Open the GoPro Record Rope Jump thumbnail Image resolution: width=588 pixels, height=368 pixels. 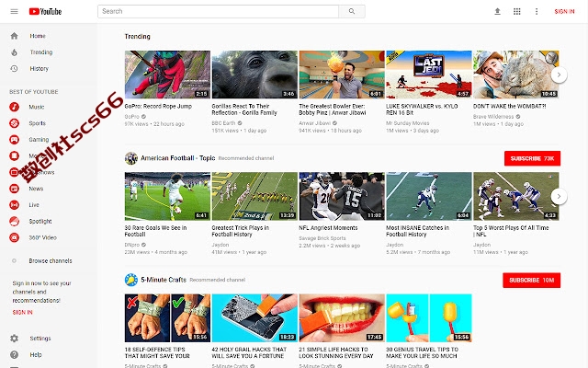click(x=167, y=75)
